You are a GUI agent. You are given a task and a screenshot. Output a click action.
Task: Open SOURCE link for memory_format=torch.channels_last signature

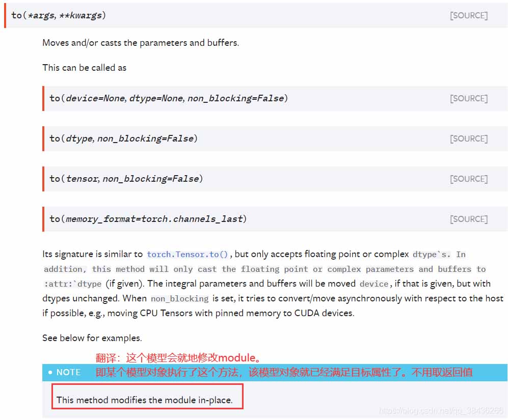pyautogui.click(x=468, y=219)
